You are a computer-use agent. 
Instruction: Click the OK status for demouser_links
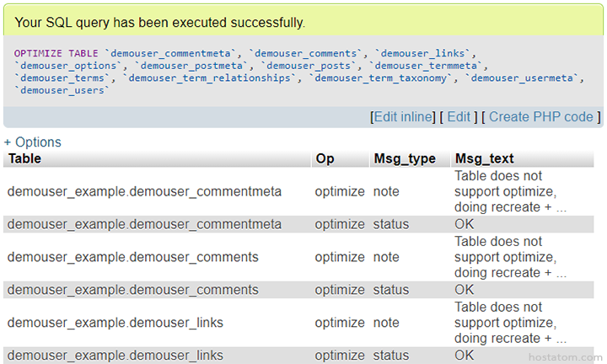click(x=465, y=355)
